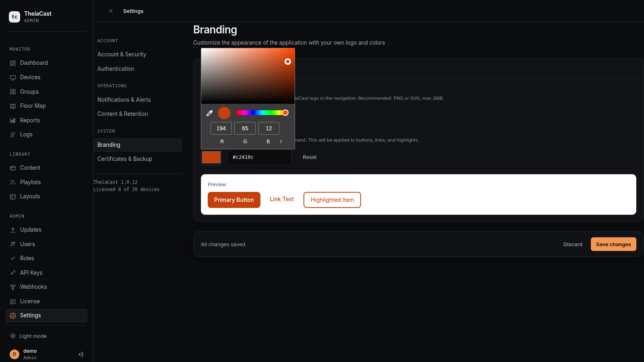This screenshot has height=362, width=644.
Task: Click the Content library icon
Action: (13, 168)
